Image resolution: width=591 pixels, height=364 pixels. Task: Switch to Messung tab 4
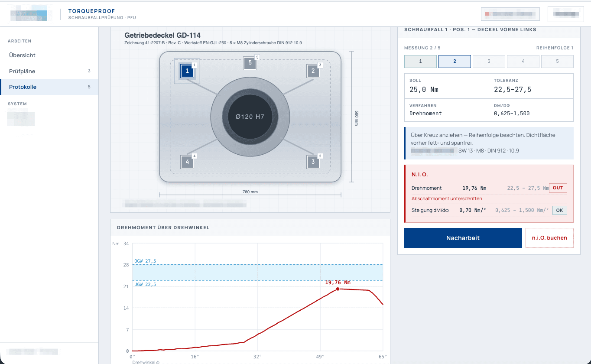[x=523, y=62]
